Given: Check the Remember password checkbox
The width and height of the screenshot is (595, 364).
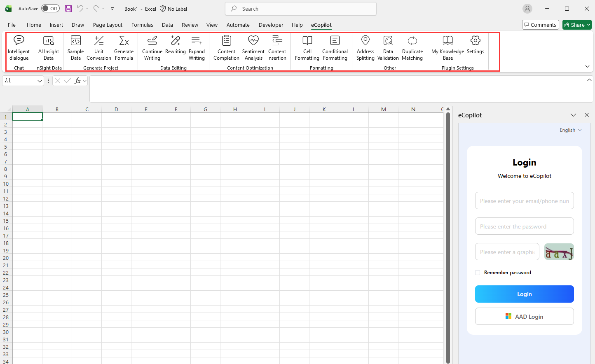Looking at the screenshot, I should (478, 273).
